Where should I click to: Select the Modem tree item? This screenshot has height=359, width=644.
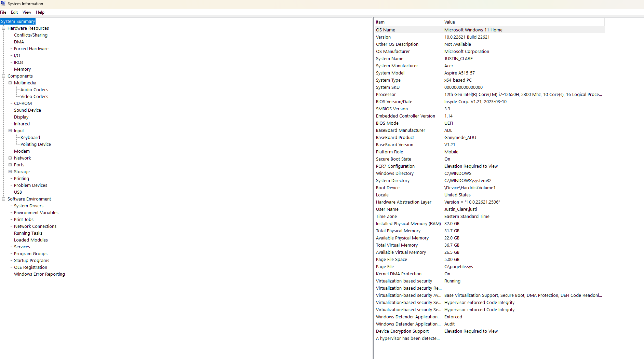(x=22, y=151)
